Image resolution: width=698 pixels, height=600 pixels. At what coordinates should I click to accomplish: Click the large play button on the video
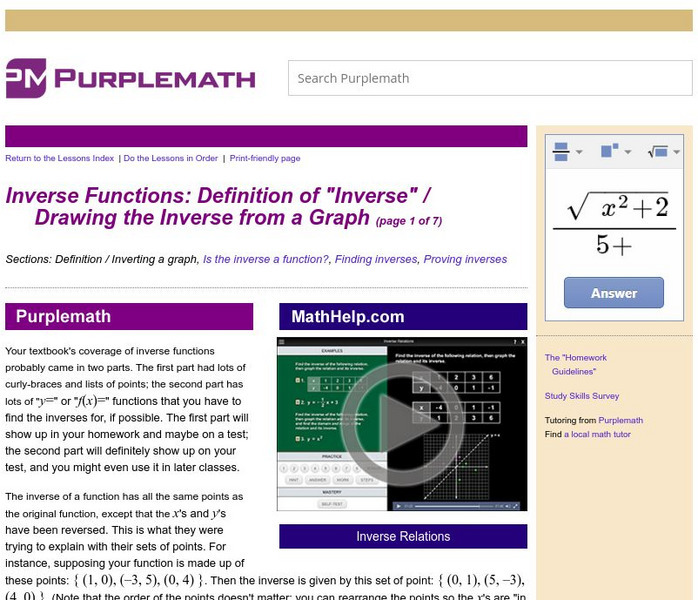[402, 424]
